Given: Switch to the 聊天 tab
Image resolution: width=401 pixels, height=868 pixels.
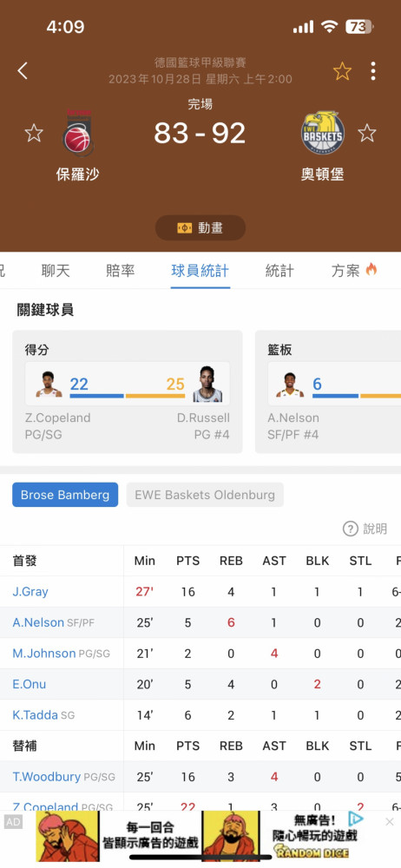Looking at the screenshot, I should [x=56, y=271].
